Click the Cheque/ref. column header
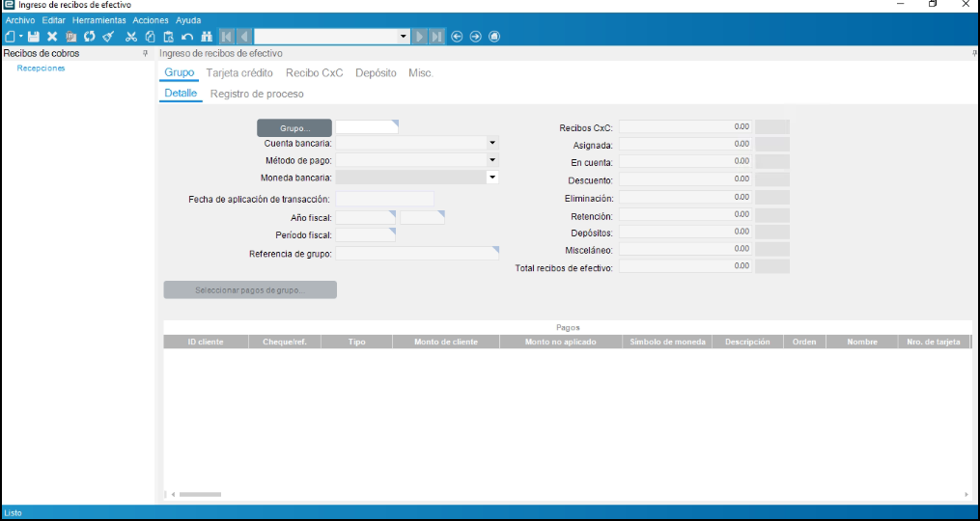 [285, 342]
